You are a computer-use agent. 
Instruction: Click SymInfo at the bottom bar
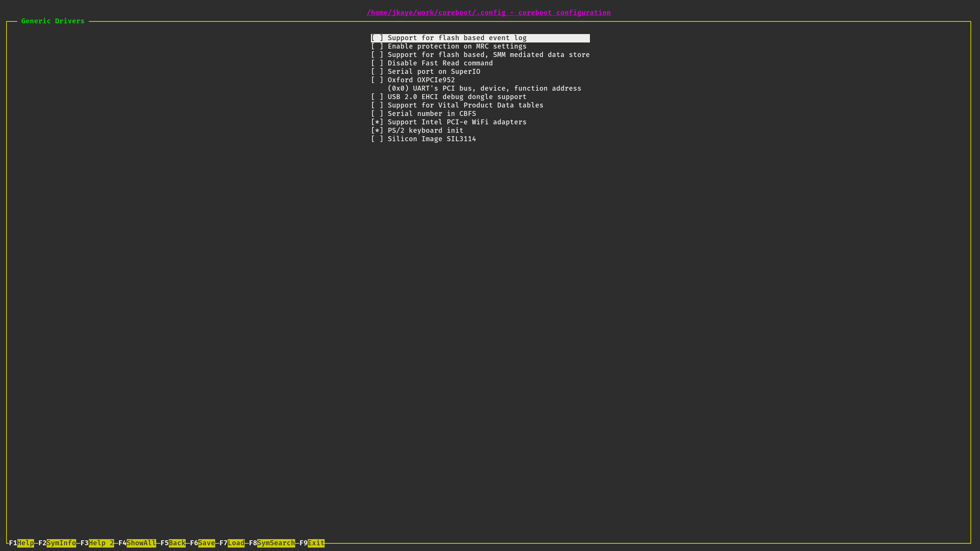point(61,543)
